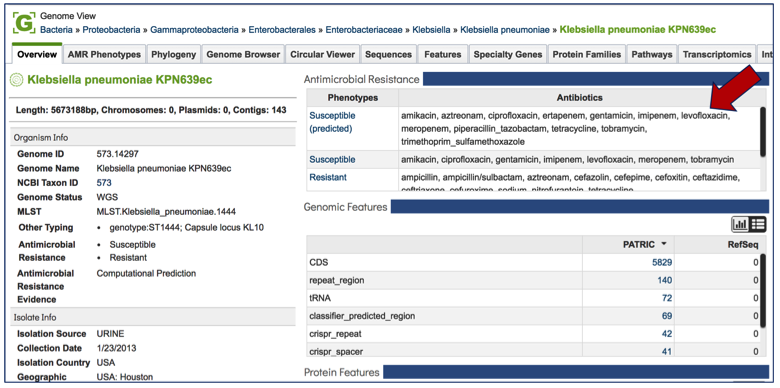
Task: Open the crispr_spacer count 41 link
Action: pyautogui.click(x=667, y=352)
